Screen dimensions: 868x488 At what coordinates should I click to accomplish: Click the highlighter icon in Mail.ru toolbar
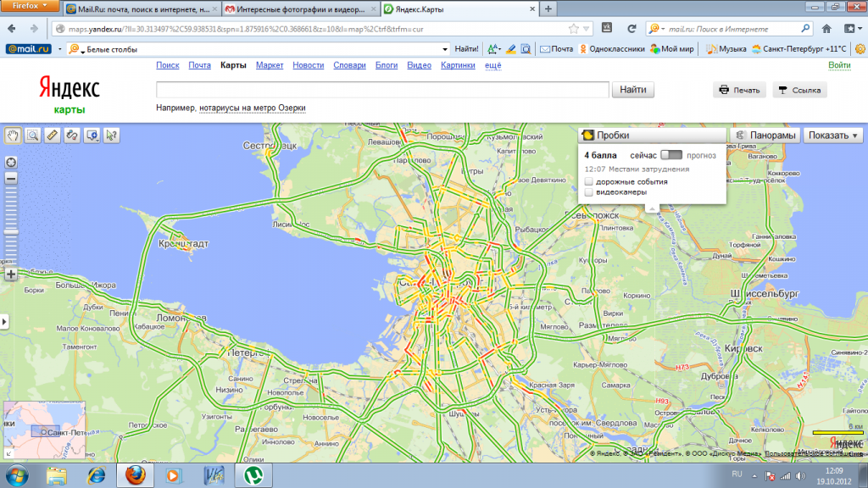(511, 49)
